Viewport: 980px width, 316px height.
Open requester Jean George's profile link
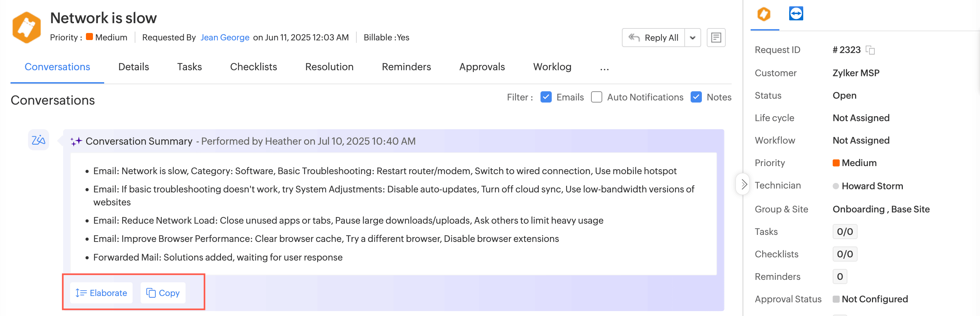(x=225, y=37)
